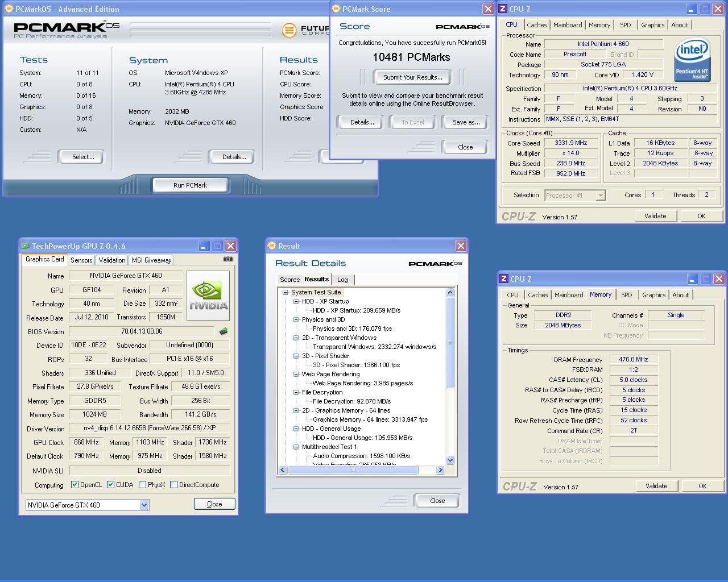The width and height of the screenshot is (728, 582).
Task: Click the Run PCMark button
Action: tap(190, 185)
